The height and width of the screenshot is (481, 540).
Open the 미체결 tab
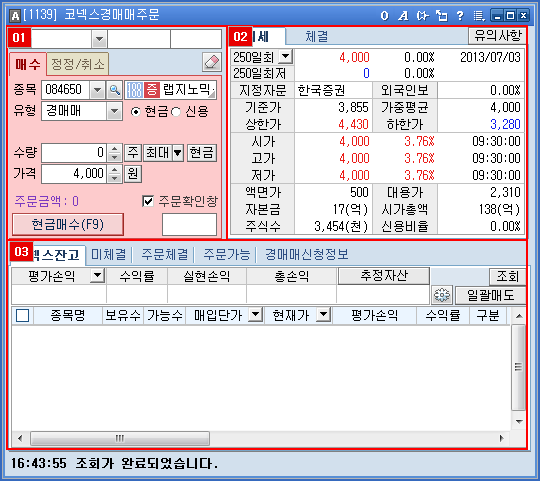(x=109, y=254)
